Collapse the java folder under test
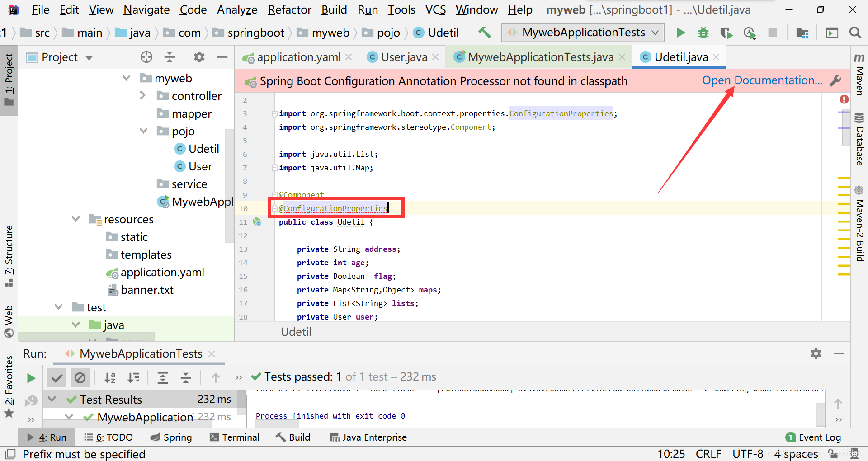Screen dimensions: 868x461 (75, 325)
